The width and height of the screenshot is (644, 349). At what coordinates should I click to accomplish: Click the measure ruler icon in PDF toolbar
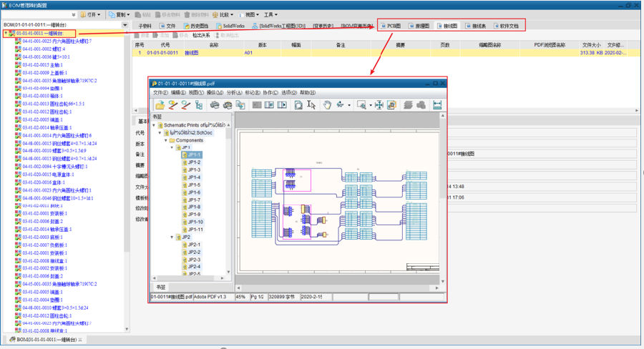pos(437,105)
